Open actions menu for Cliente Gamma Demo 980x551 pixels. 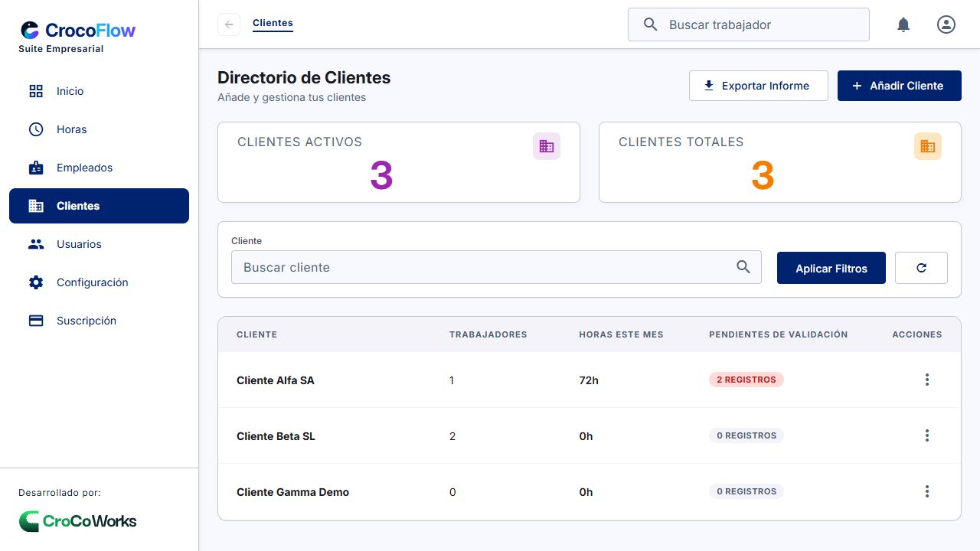coord(927,491)
